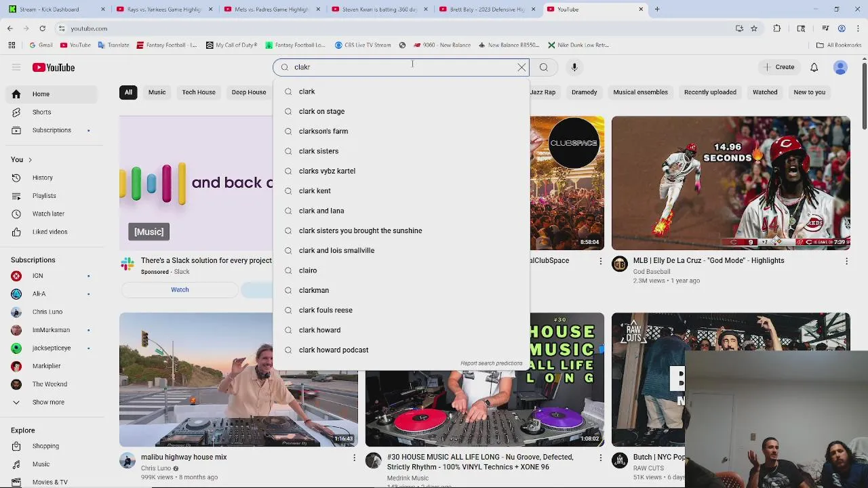Open a new browser tab
This screenshot has width=868, height=488.
(657, 9)
